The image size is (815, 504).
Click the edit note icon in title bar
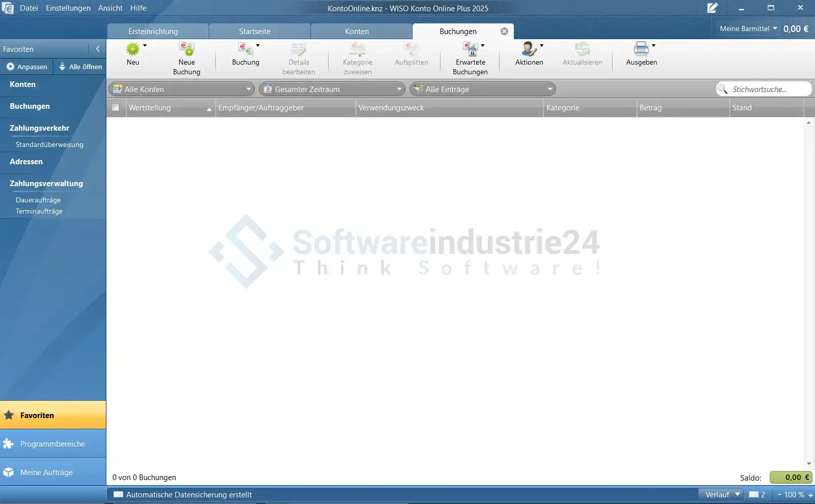click(712, 8)
